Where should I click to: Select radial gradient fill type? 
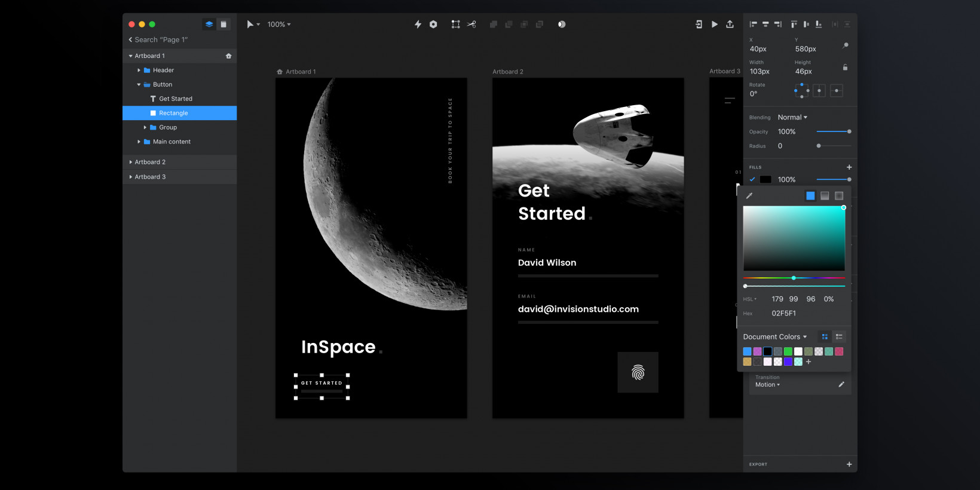(839, 195)
